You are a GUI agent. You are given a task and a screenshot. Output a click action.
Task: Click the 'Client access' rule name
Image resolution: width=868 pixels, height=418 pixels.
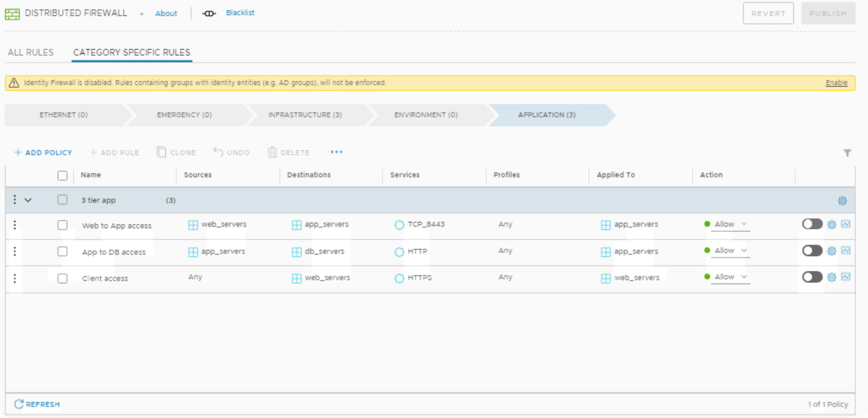(105, 279)
